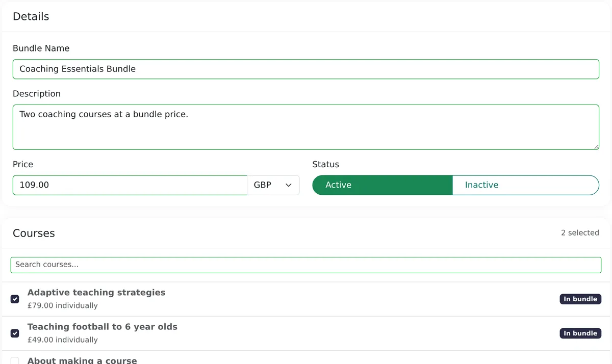Click the Courses section heading

coord(34,233)
